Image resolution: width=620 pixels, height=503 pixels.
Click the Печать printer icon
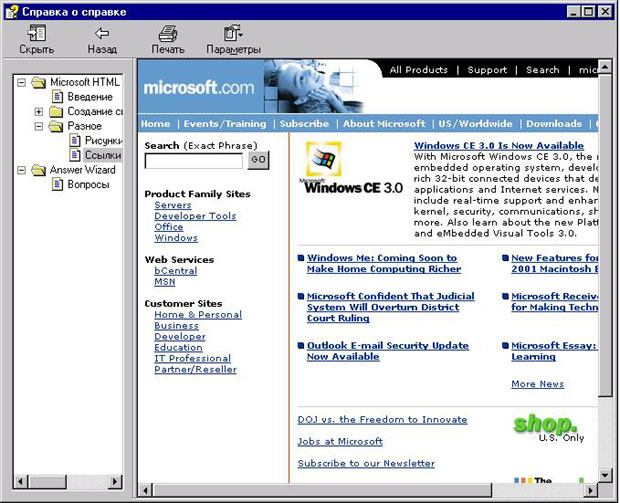(168, 33)
